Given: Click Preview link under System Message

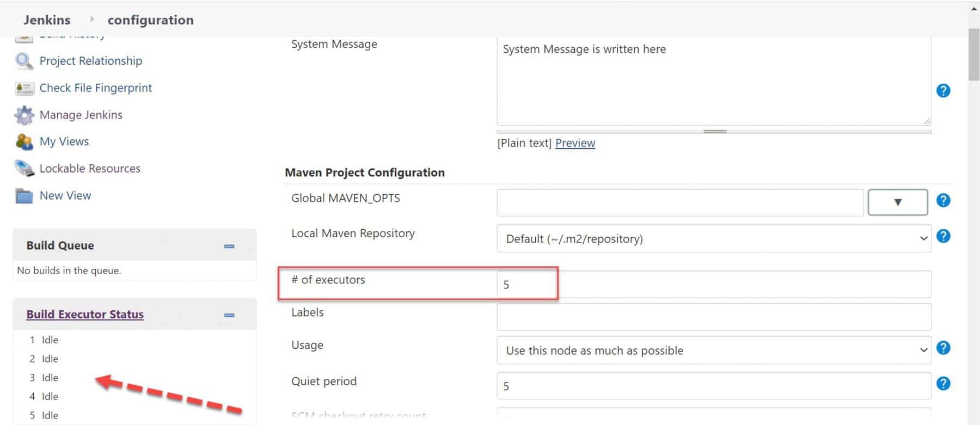Looking at the screenshot, I should coord(575,143).
